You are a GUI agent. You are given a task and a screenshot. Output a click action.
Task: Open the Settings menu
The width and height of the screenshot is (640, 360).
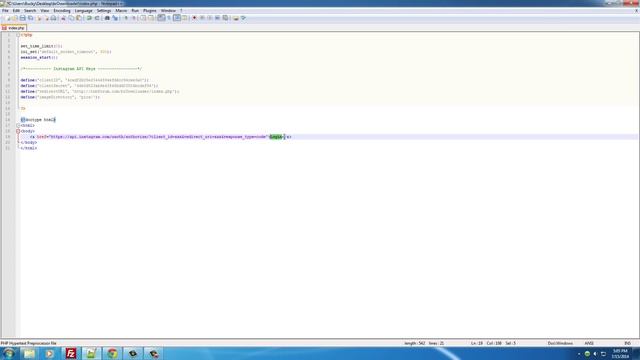(x=104, y=11)
